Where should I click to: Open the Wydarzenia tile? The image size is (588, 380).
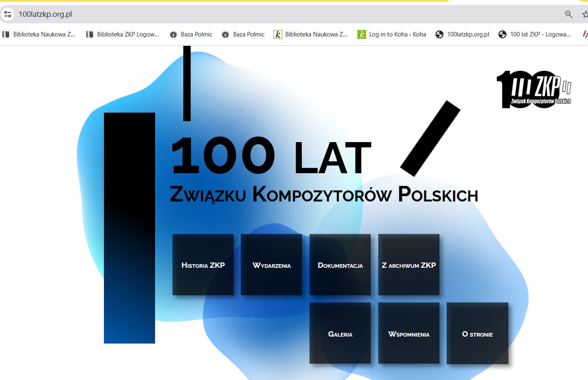point(271,265)
